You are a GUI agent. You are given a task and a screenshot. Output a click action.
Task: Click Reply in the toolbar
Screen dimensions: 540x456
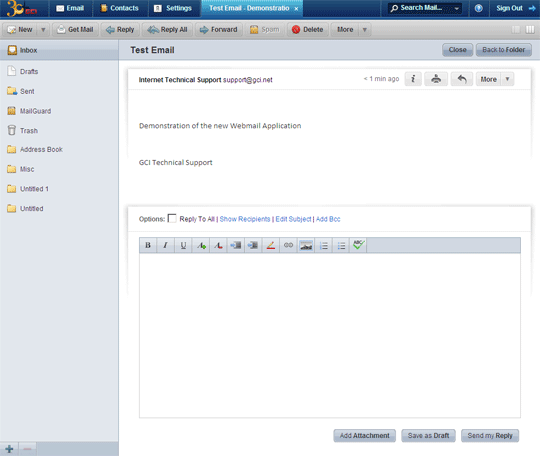[120, 30]
